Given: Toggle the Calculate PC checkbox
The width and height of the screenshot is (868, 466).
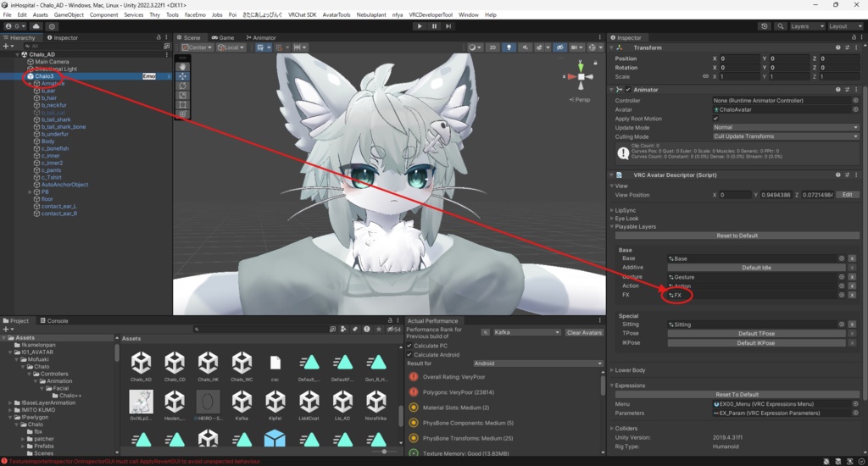Looking at the screenshot, I should point(409,346).
